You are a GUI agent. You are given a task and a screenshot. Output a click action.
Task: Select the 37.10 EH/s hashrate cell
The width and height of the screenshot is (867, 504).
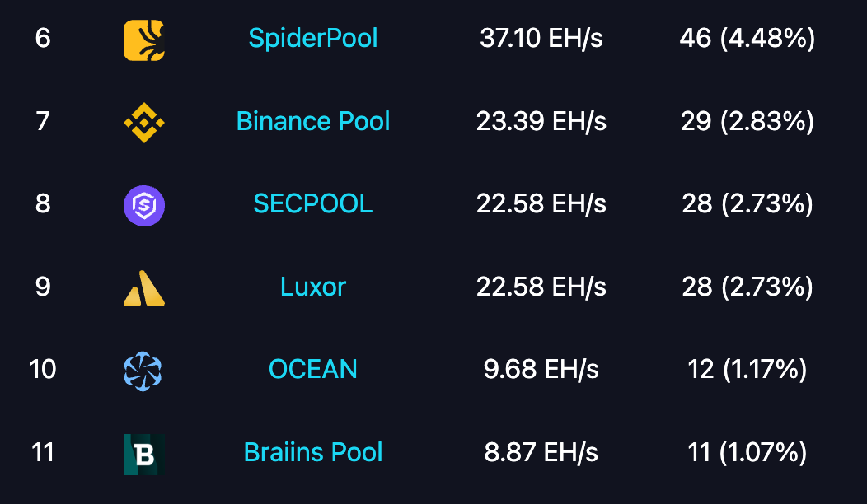tap(541, 38)
